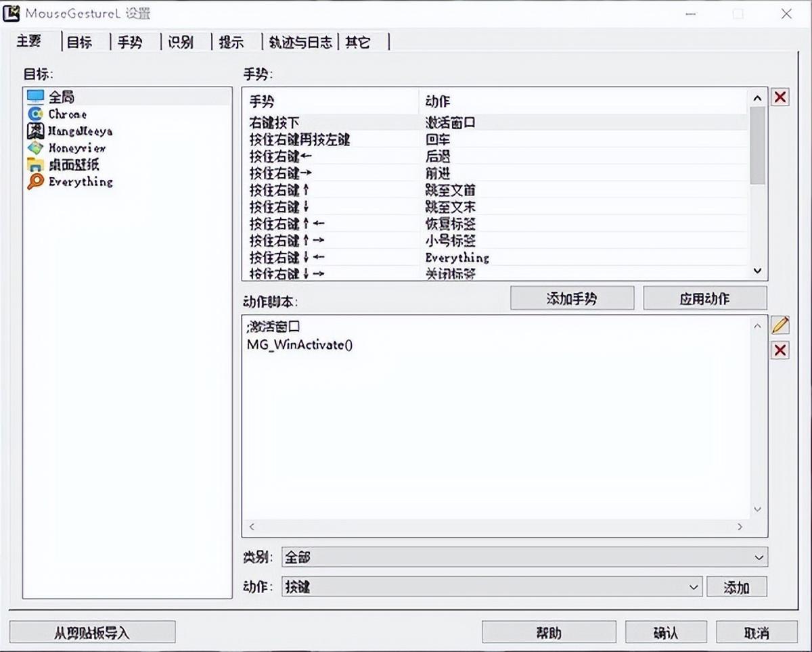
Task: Click the 恢复标签 action cell
Action: coord(450,224)
